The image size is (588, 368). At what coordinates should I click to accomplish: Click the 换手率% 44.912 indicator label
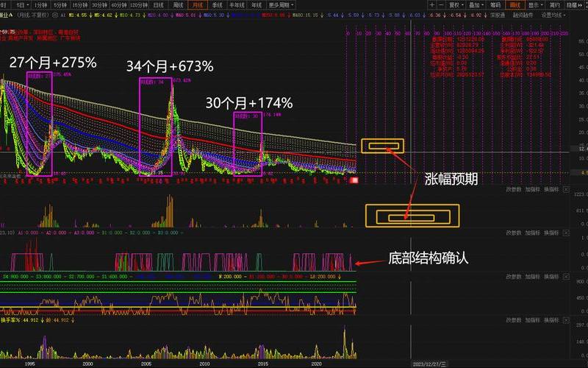tap(19, 320)
